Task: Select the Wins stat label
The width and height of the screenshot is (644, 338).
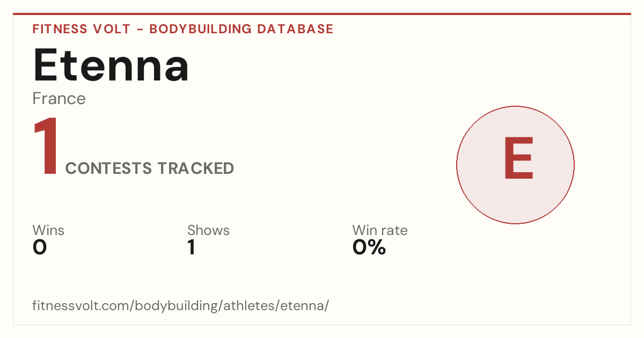Action: (48, 231)
